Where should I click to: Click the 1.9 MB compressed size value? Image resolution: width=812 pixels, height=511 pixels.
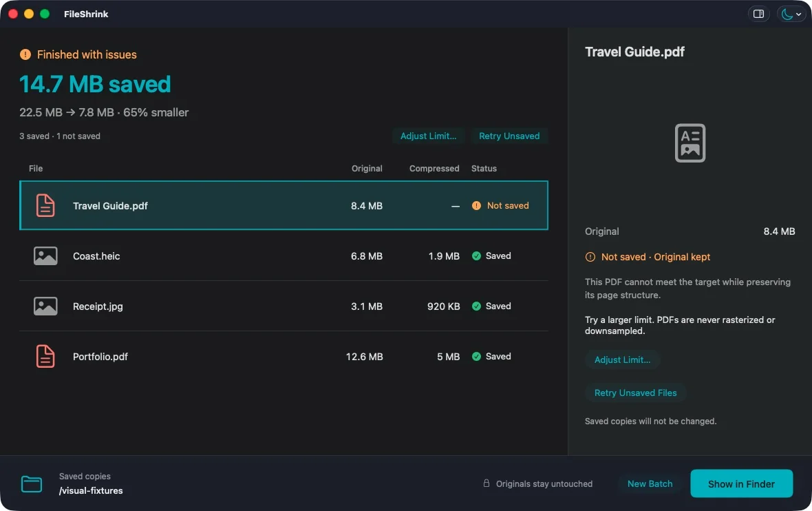pyautogui.click(x=444, y=256)
